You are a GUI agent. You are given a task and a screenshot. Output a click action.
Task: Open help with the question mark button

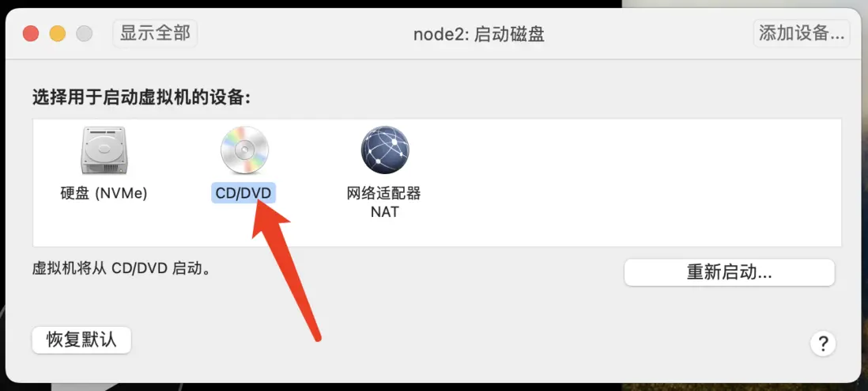click(823, 344)
